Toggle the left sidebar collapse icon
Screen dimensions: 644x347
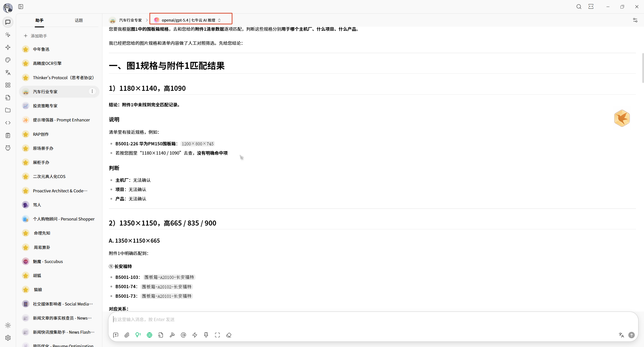coord(21,7)
